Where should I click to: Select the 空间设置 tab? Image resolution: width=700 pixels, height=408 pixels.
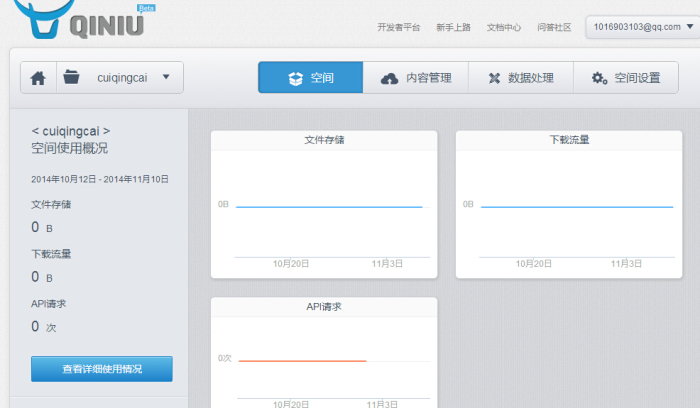[x=627, y=77]
